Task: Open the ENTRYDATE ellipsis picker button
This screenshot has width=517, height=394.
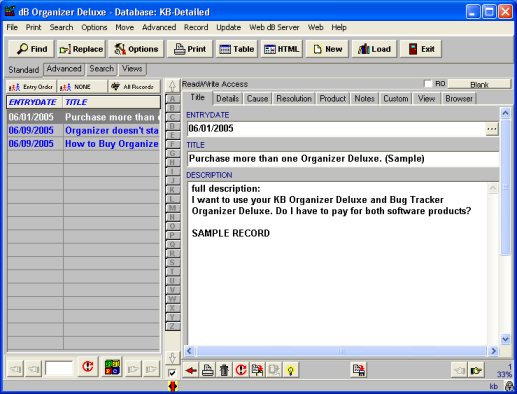Action: (x=492, y=129)
